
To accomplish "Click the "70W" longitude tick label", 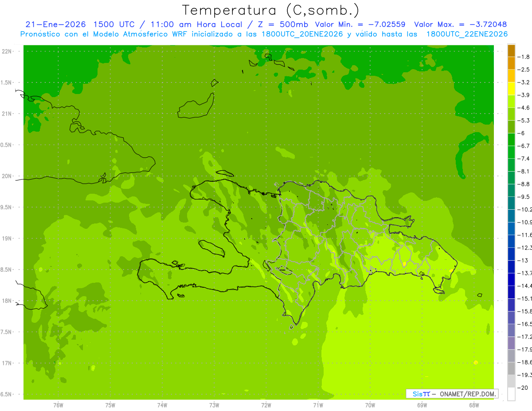I will (370, 405).
